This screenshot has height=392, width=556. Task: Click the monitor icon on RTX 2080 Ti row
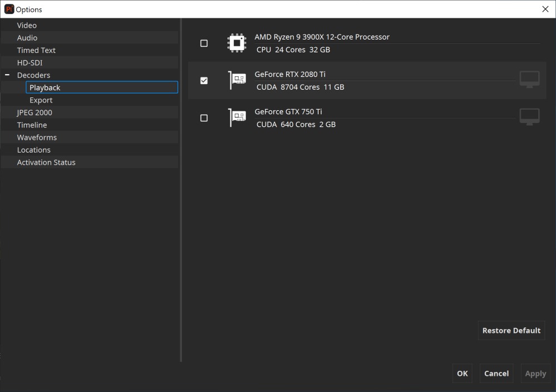click(529, 80)
